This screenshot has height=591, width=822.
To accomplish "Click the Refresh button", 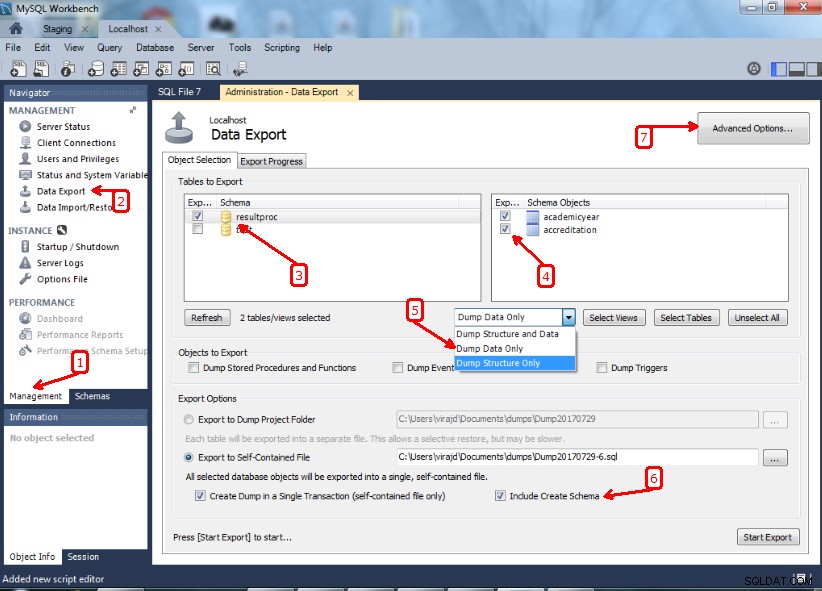I will (x=207, y=318).
